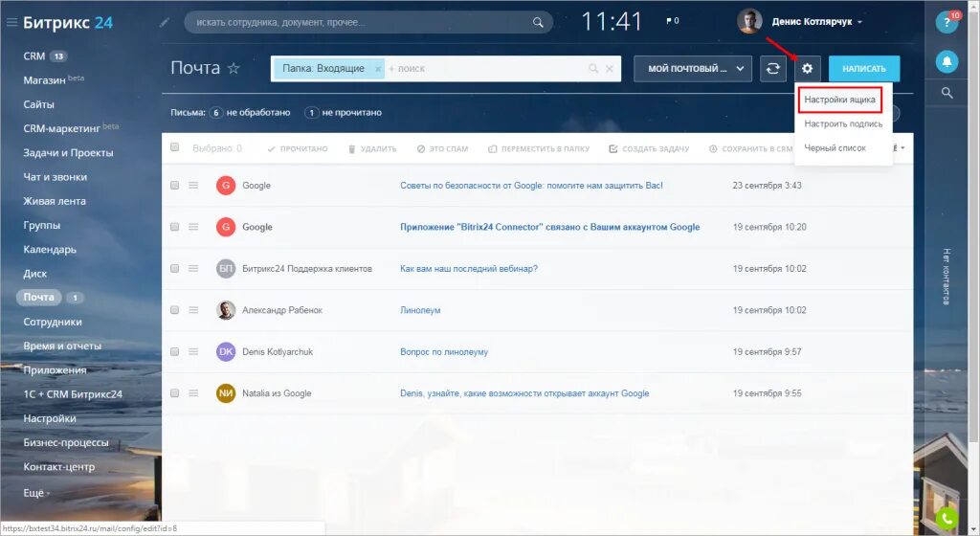Open row menu icon for Александр Рабенок email

click(x=193, y=310)
